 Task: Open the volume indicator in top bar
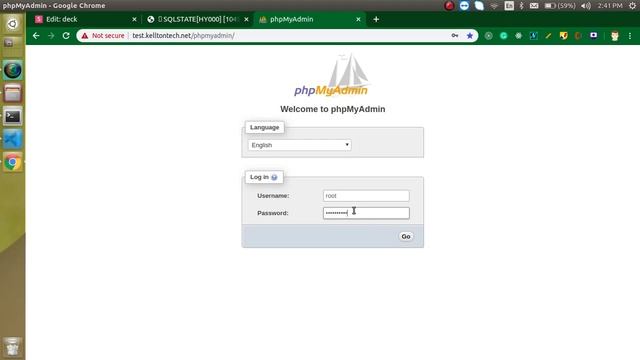coord(586,6)
